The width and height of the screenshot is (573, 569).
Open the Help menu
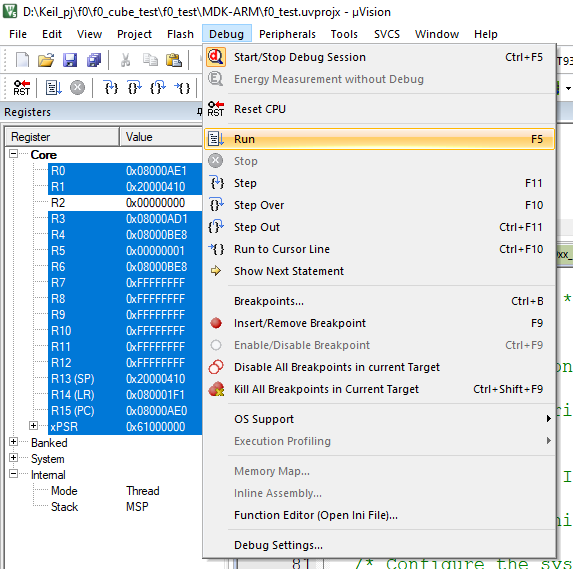(x=486, y=34)
